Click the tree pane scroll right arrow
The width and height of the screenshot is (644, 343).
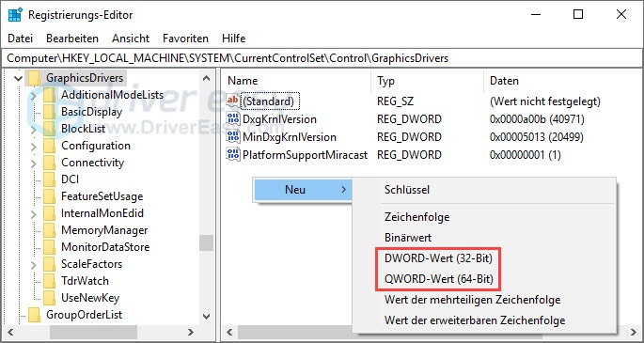[x=191, y=332]
